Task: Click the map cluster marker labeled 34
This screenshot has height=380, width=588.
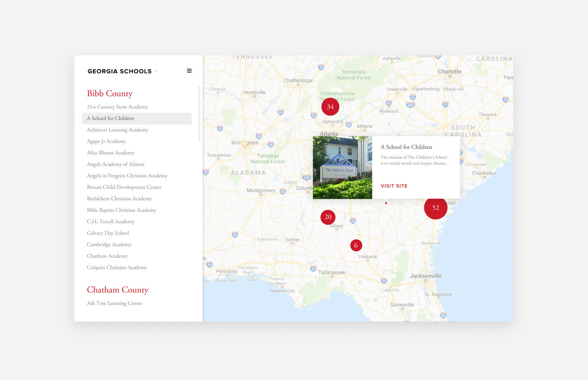Action: click(330, 107)
